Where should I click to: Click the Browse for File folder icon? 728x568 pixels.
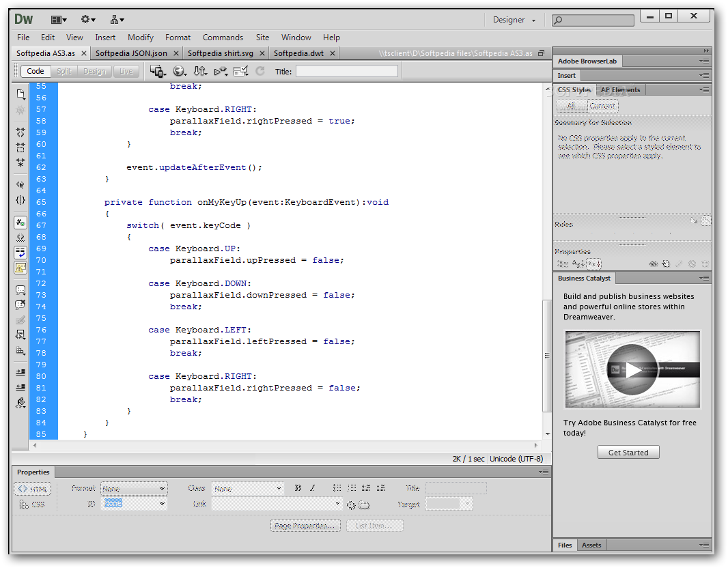coord(365,505)
